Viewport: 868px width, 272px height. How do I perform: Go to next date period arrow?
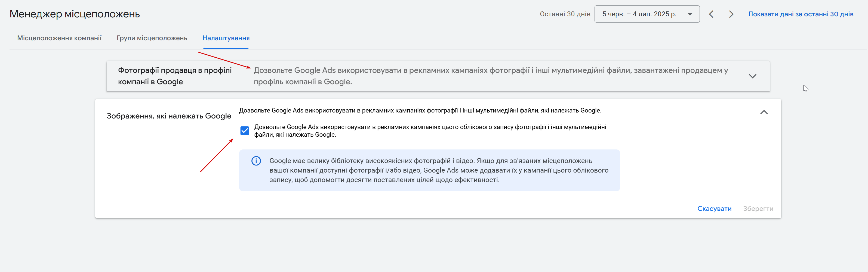click(x=731, y=14)
